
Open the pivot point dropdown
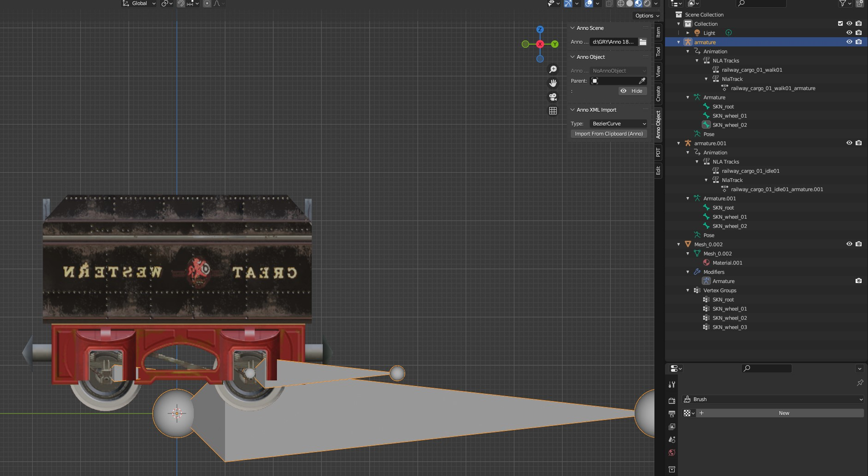(x=167, y=4)
